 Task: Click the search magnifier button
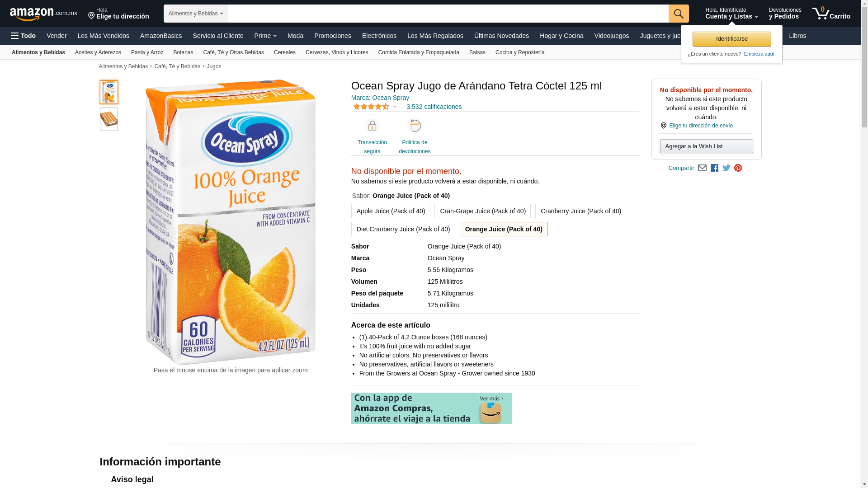(x=678, y=14)
